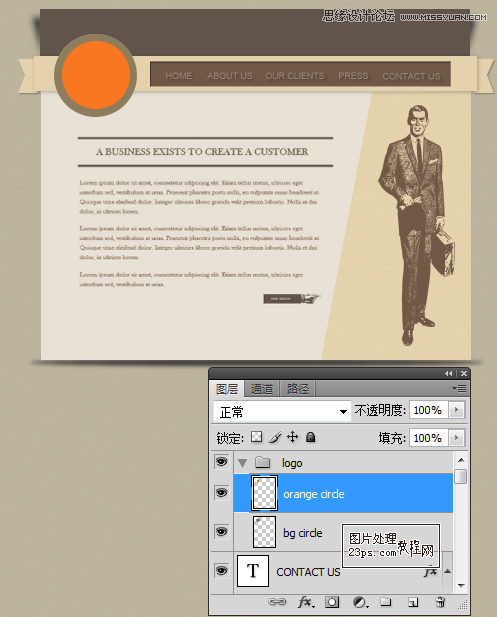Open the layer style fx menu
Screen dimensions: 497x617
[x=306, y=602]
